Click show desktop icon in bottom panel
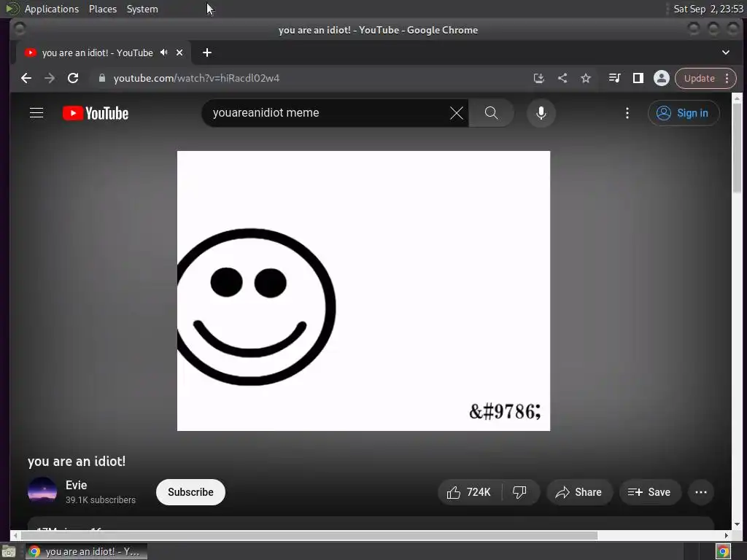The image size is (747, 560). pyautogui.click(x=9, y=551)
